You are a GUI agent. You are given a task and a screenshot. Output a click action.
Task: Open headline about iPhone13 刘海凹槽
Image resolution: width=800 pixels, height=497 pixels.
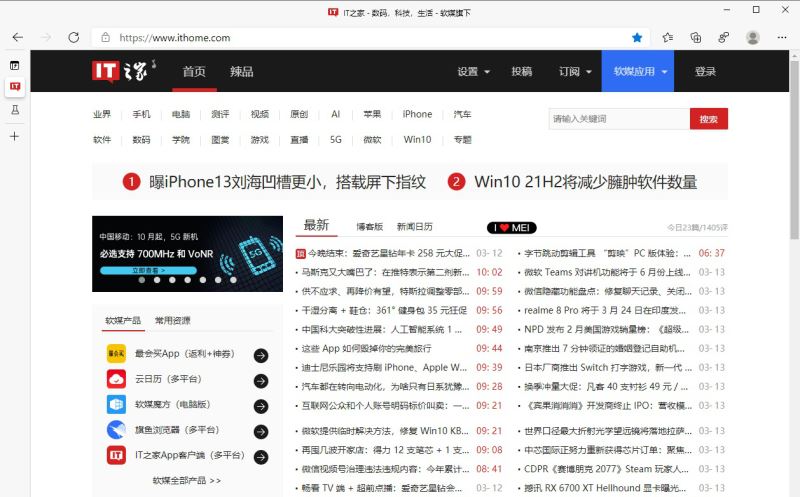tap(287, 182)
